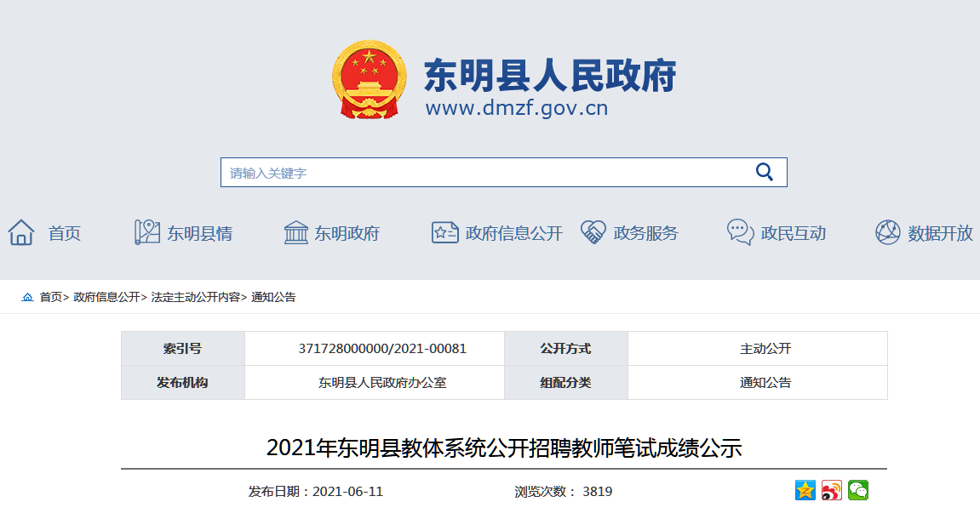The image size is (980, 519).
Task: Click the 主动公开 value cell
Action: point(758,349)
